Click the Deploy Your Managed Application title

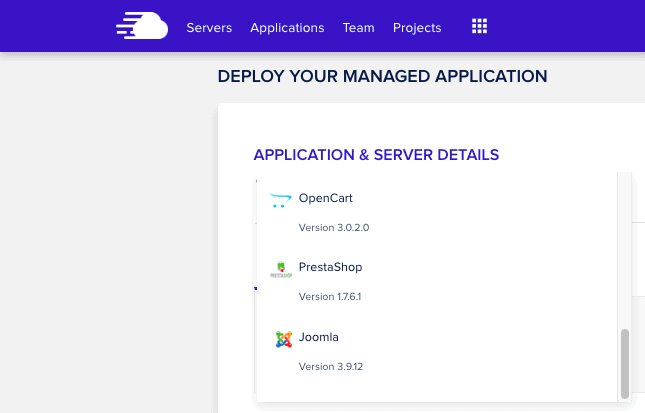click(382, 76)
